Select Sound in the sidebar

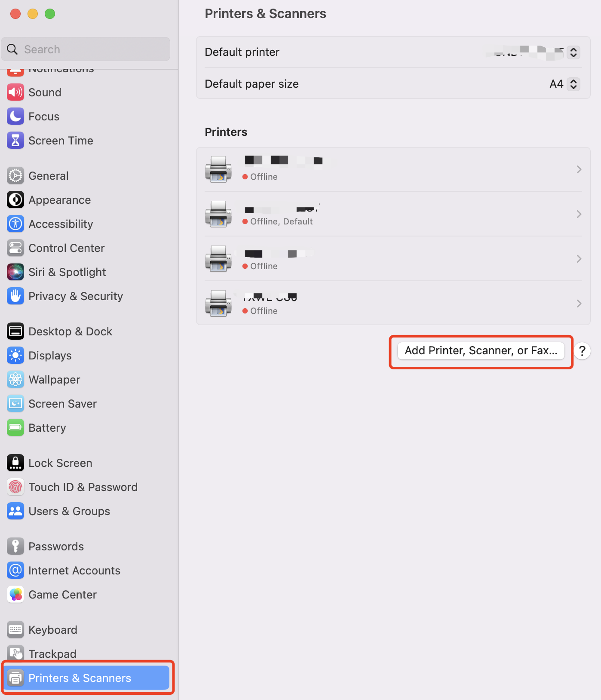click(x=86, y=92)
